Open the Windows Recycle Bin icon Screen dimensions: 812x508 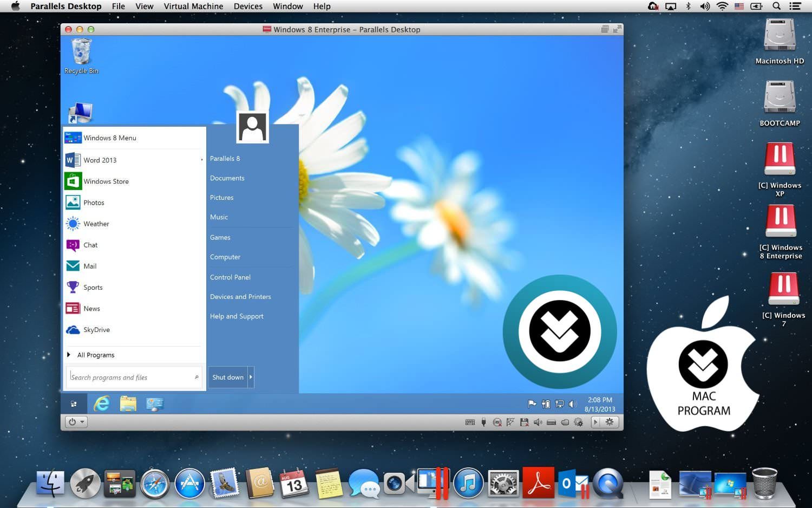(81, 56)
